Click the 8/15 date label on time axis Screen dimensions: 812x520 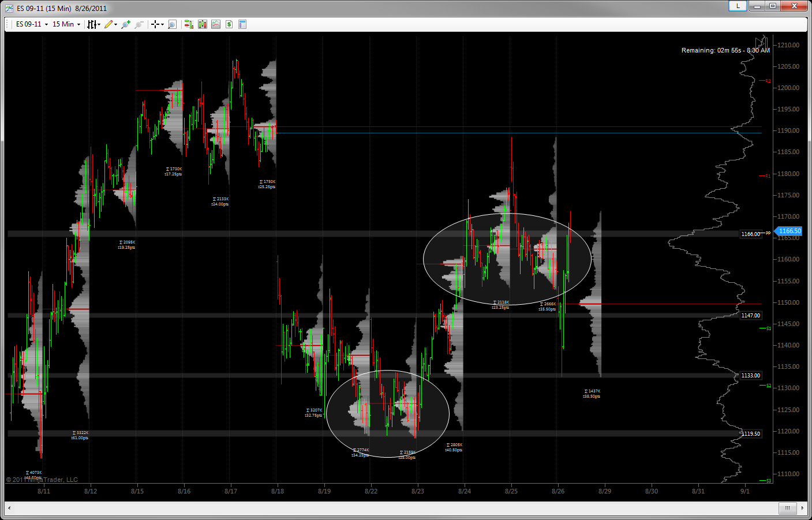tap(137, 491)
